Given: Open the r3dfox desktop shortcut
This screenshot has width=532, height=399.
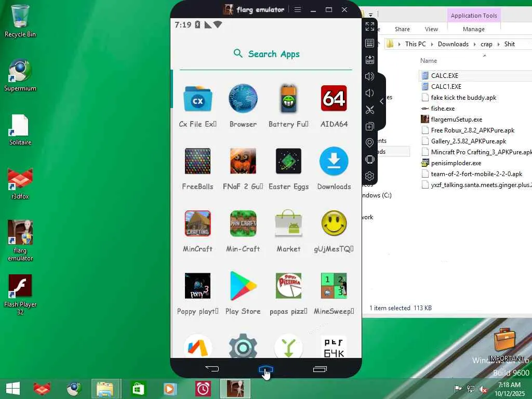Looking at the screenshot, I should 20,183.
